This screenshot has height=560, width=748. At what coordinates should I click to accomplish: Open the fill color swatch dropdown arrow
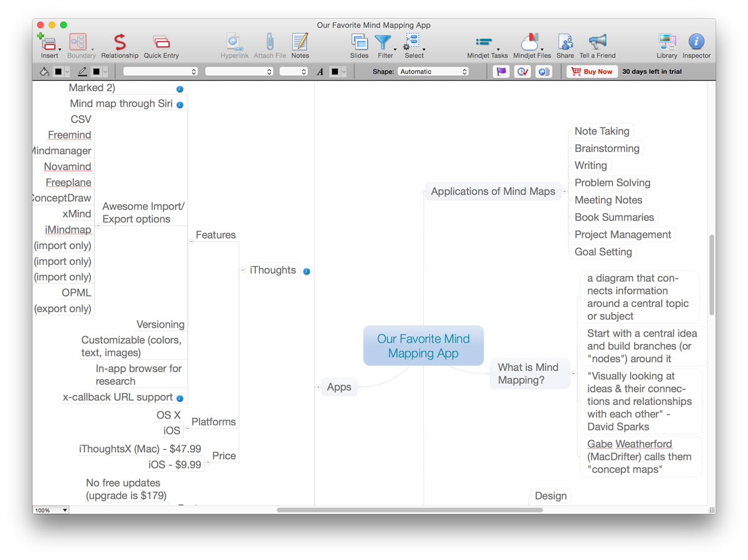pyautogui.click(x=67, y=72)
